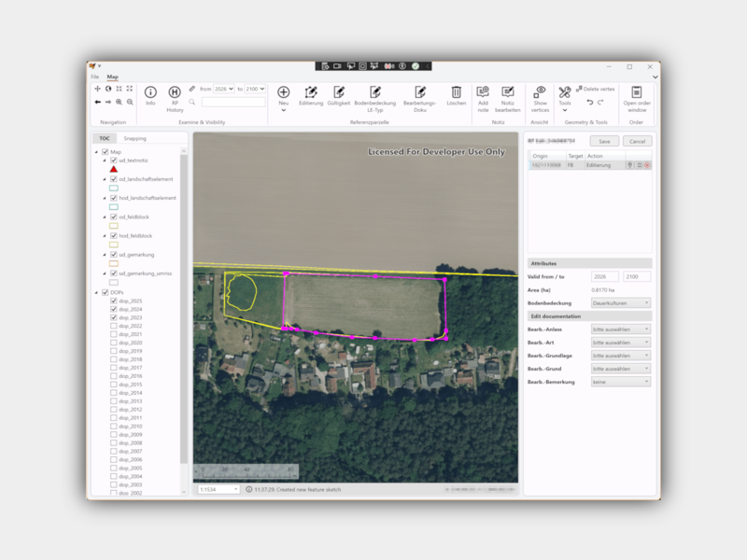
Task: Switch to the Snapping tab
Action: [134, 138]
